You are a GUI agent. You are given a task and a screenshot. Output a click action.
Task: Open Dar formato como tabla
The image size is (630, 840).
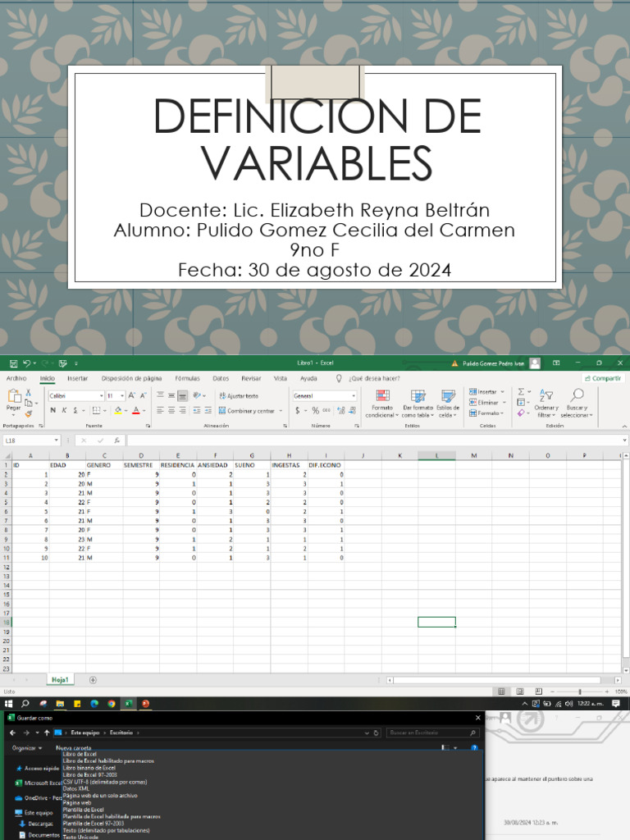click(x=418, y=404)
